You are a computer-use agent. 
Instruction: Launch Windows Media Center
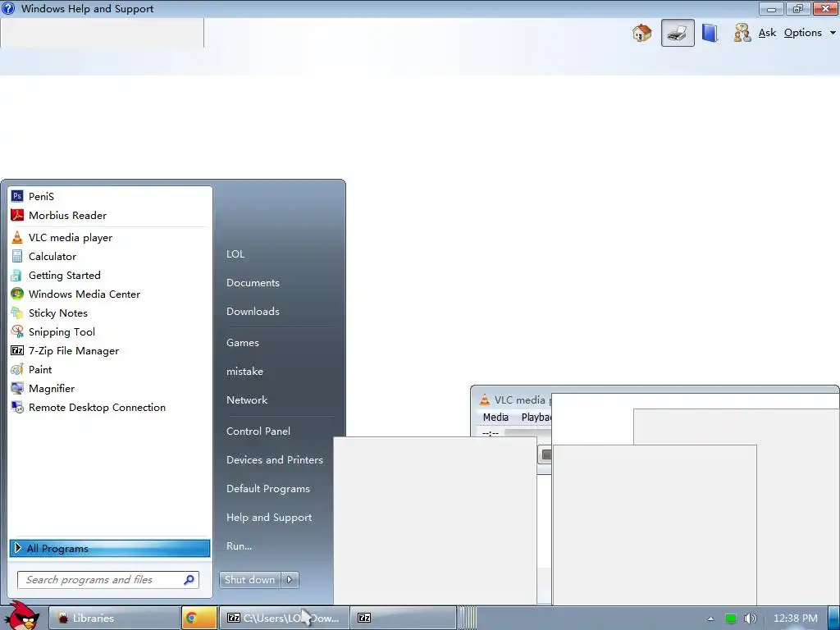tap(110, 294)
